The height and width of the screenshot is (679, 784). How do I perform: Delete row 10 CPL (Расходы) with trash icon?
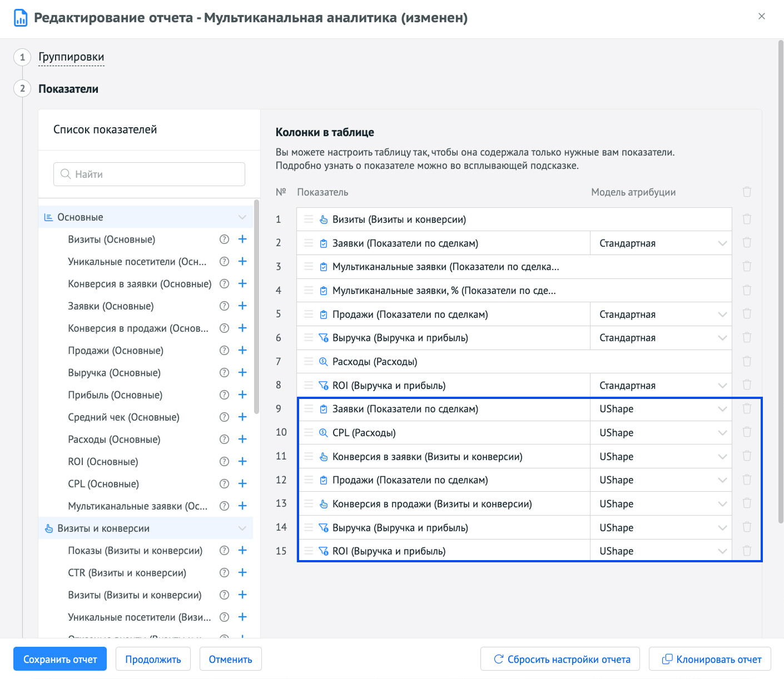(747, 432)
